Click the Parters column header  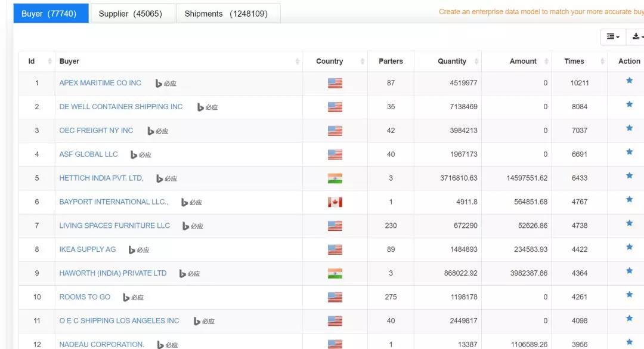[391, 61]
